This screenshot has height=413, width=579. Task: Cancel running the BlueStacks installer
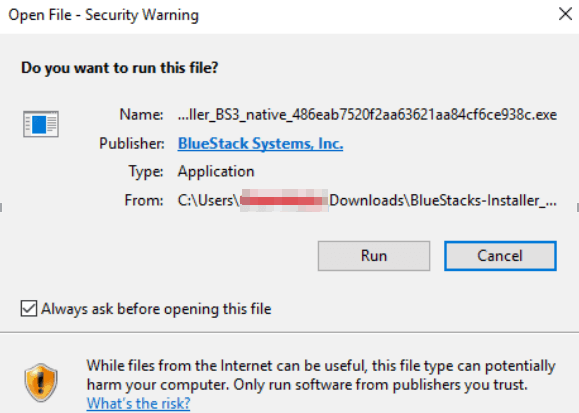500,256
